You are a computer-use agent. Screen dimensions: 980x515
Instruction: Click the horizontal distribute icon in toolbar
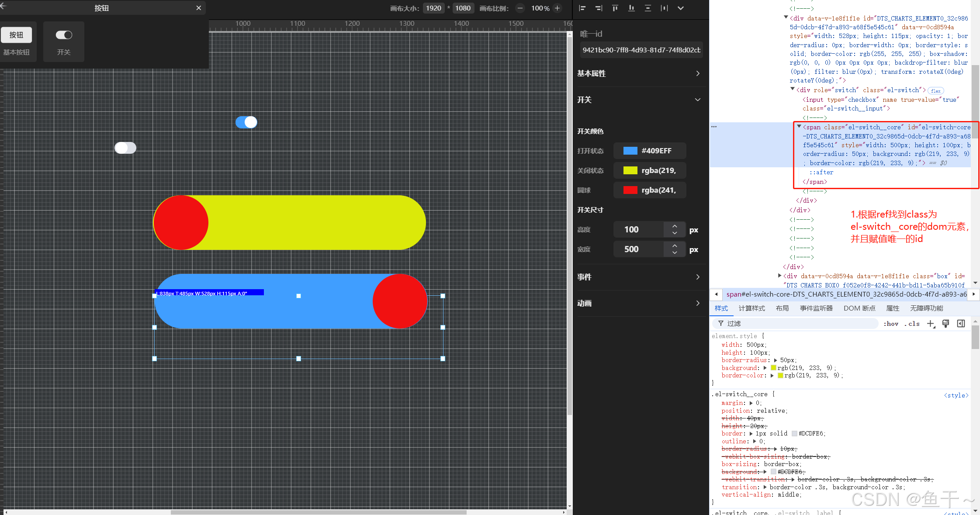tap(664, 8)
